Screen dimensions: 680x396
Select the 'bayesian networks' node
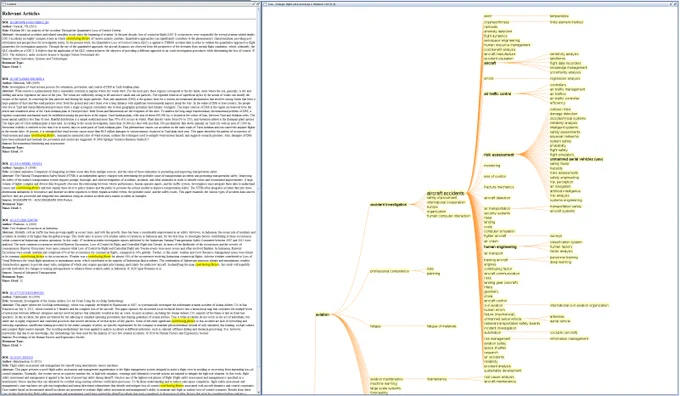click(x=564, y=136)
